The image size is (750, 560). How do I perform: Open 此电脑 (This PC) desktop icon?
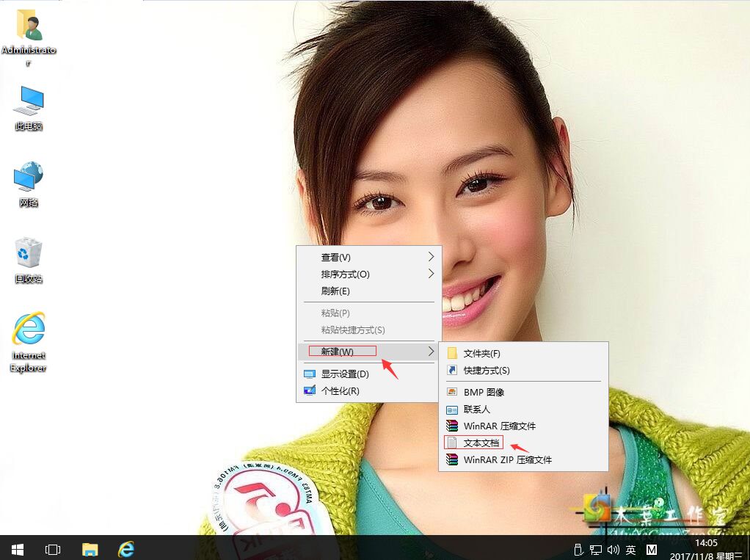click(x=28, y=103)
